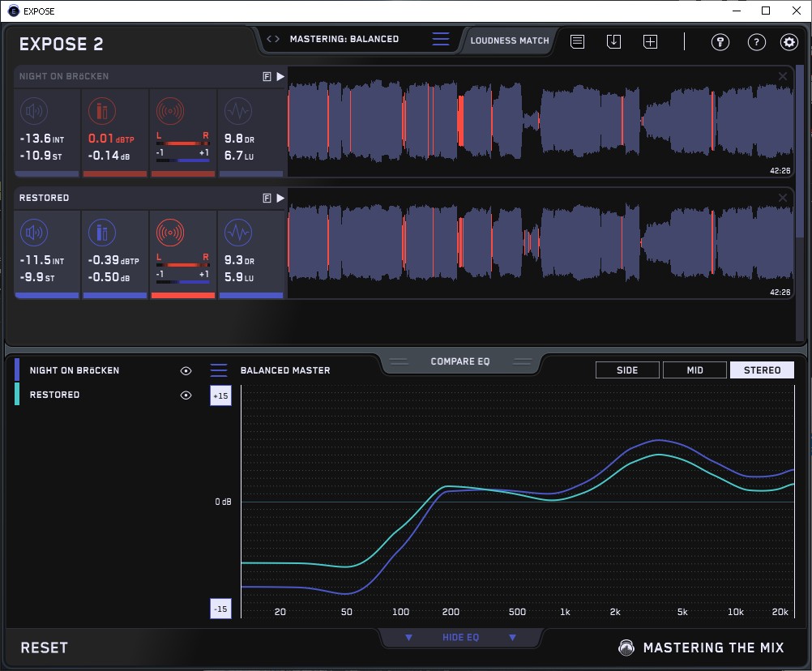Toggle the -13.6 INT loudness tile

(47, 133)
